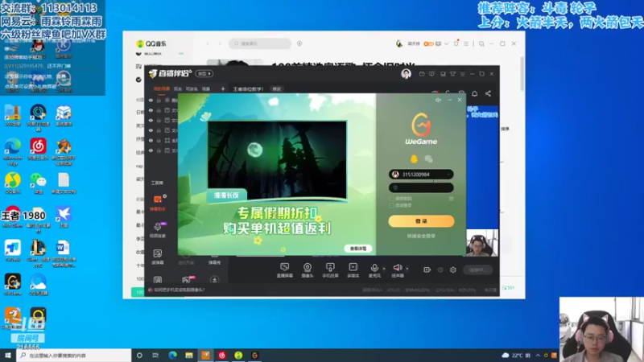
Task: Toggle the speaker in streaming toolbar
Action: pos(397,270)
